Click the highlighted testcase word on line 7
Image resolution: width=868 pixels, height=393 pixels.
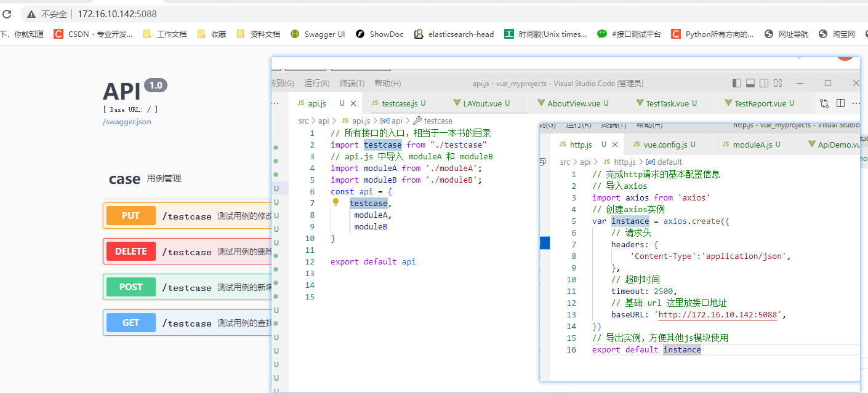pyautogui.click(x=369, y=204)
